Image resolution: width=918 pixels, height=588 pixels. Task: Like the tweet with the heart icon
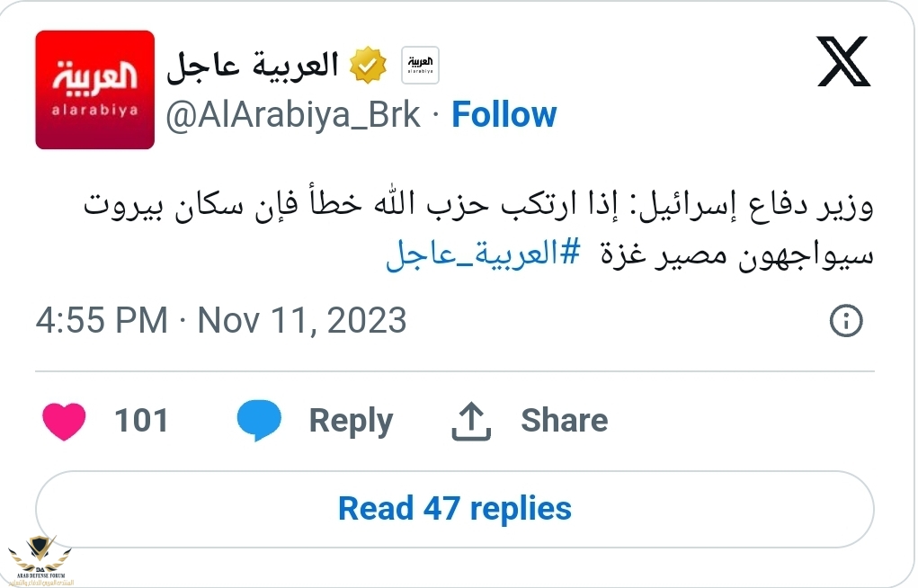tap(64, 421)
